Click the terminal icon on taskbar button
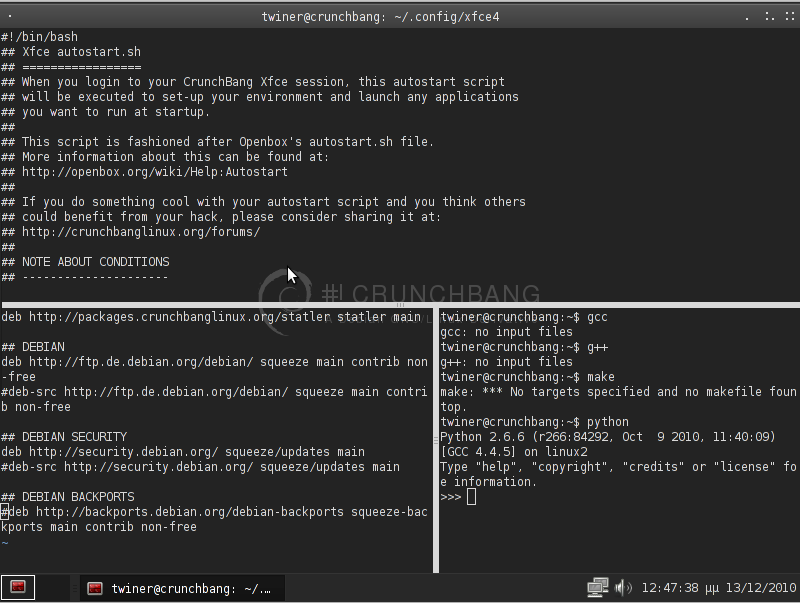The height and width of the screenshot is (603, 800). tap(95, 588)
